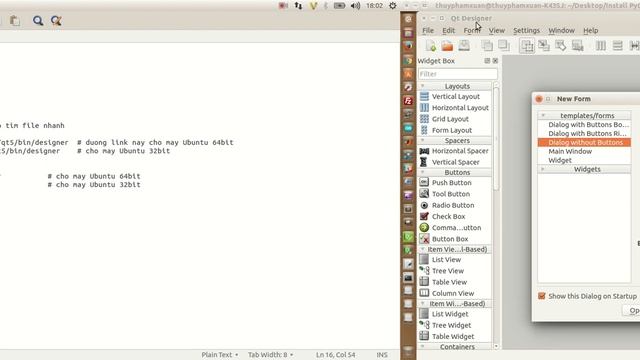Collapse the Spacers category in the Widget Box
The width and height of the screenshot is (640, 360).
[x=423, y=140]
